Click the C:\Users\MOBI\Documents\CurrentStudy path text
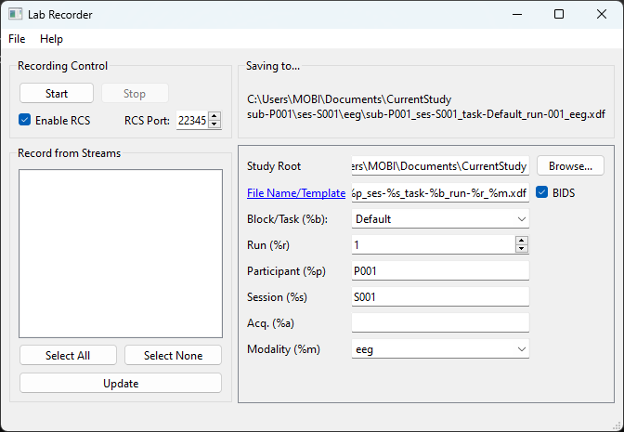 (349, 99)
